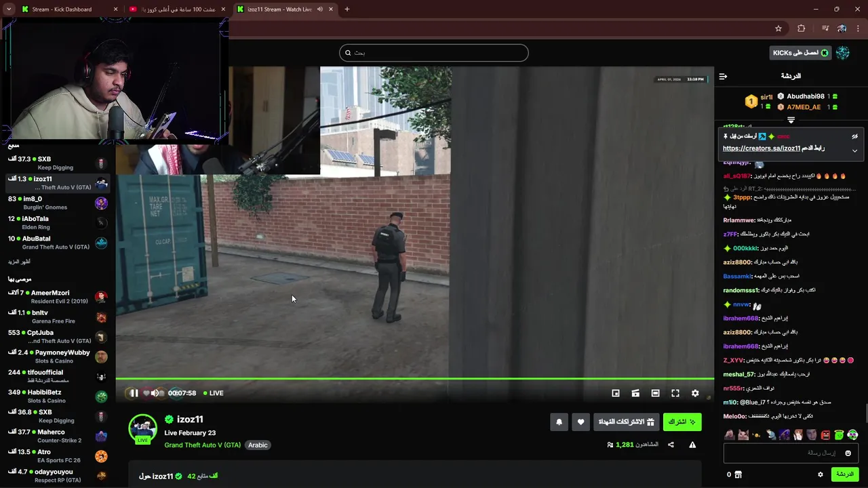Click the green subscribe button

coord(682,422)
